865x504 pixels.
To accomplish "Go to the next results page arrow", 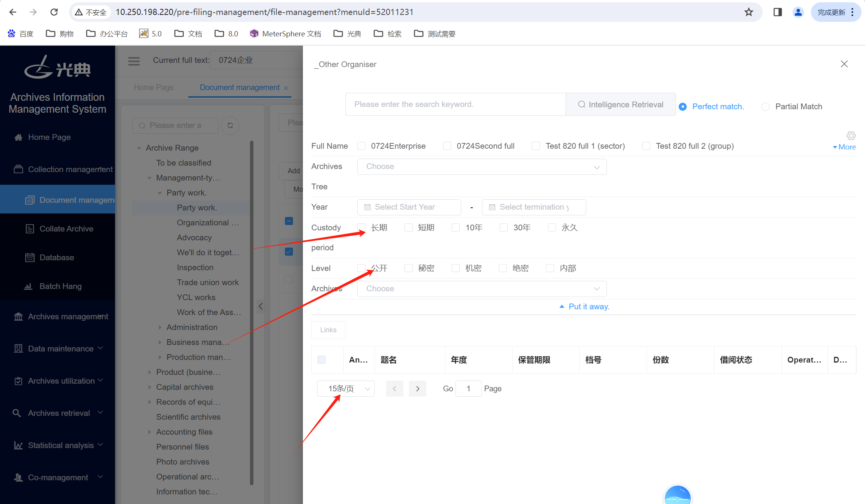I will (418, 389).
